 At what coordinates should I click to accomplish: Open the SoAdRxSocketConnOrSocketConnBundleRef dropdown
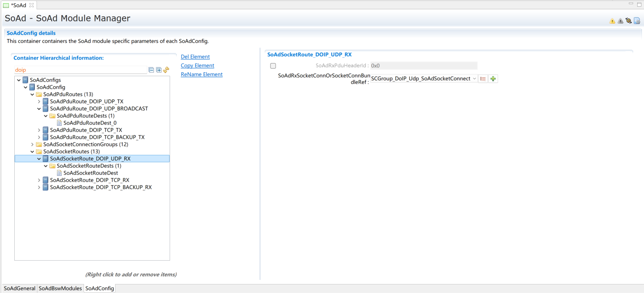pos(474,79)
